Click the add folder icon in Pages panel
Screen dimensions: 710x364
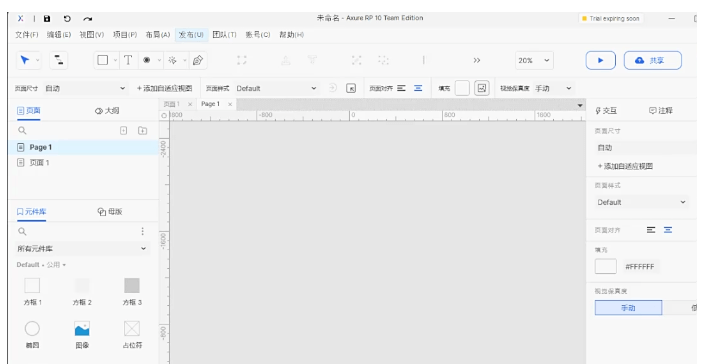[142, 130]
